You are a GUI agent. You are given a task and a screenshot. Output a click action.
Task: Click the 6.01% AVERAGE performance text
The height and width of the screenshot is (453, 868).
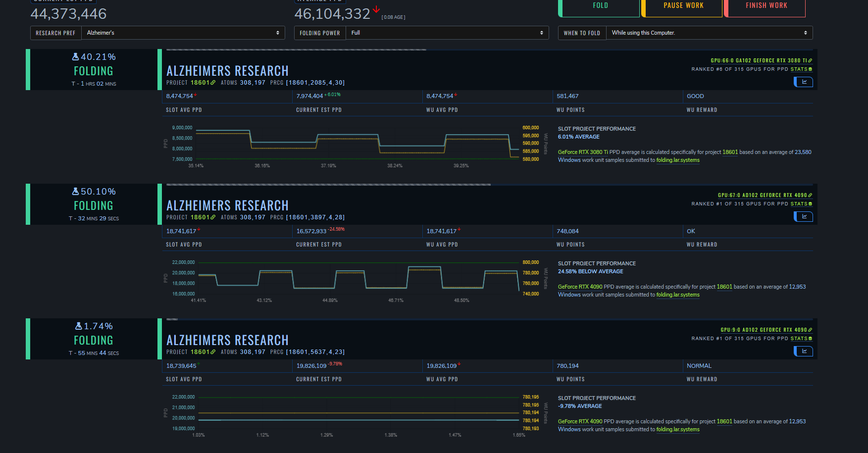click(578, 137)
